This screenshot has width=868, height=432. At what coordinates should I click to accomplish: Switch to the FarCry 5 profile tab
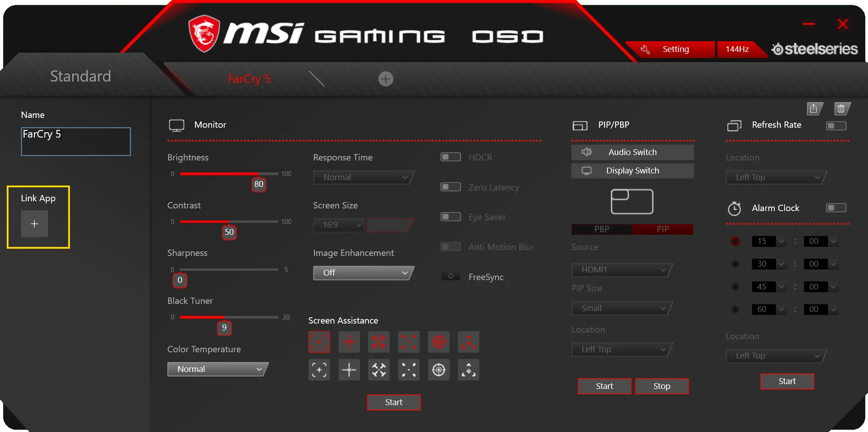[249, 79]
